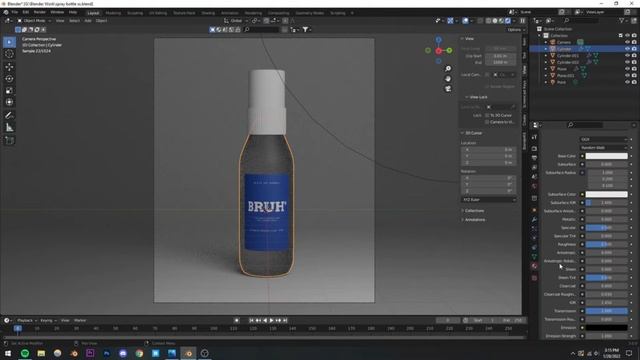The width and height of the screenshot is (640, 360).
Task: Select the Annotate pencil tool
Action: coord(9,116)
